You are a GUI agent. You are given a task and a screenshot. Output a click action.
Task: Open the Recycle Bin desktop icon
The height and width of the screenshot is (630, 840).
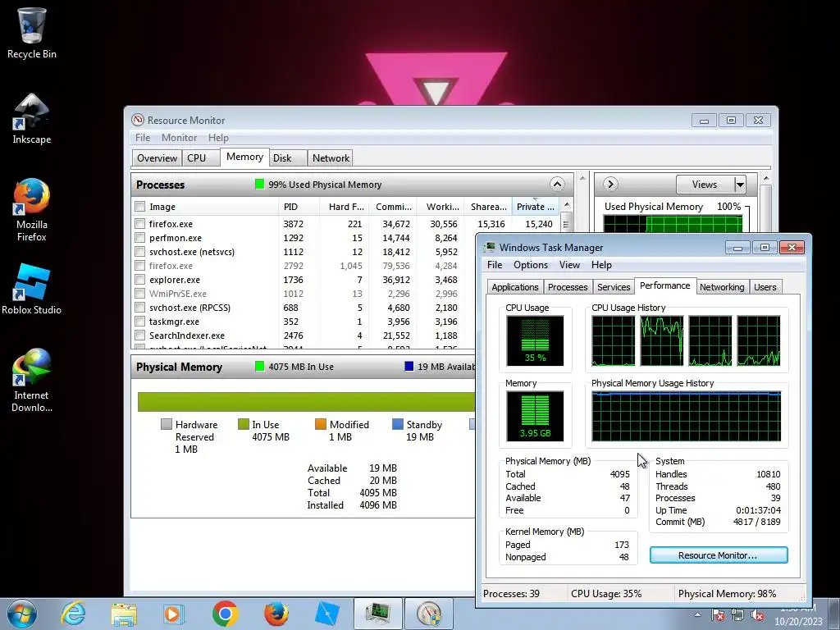(x=32, y=33)
